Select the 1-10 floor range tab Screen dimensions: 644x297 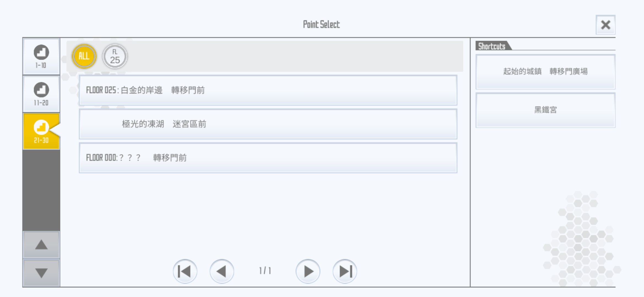coord(41,56)
